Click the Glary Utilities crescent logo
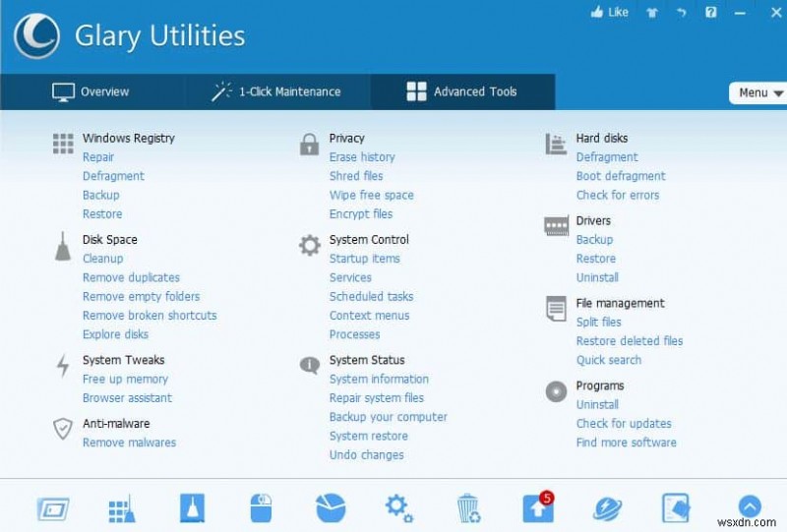This screenshot has width=787, height=532. coord(36,35)
